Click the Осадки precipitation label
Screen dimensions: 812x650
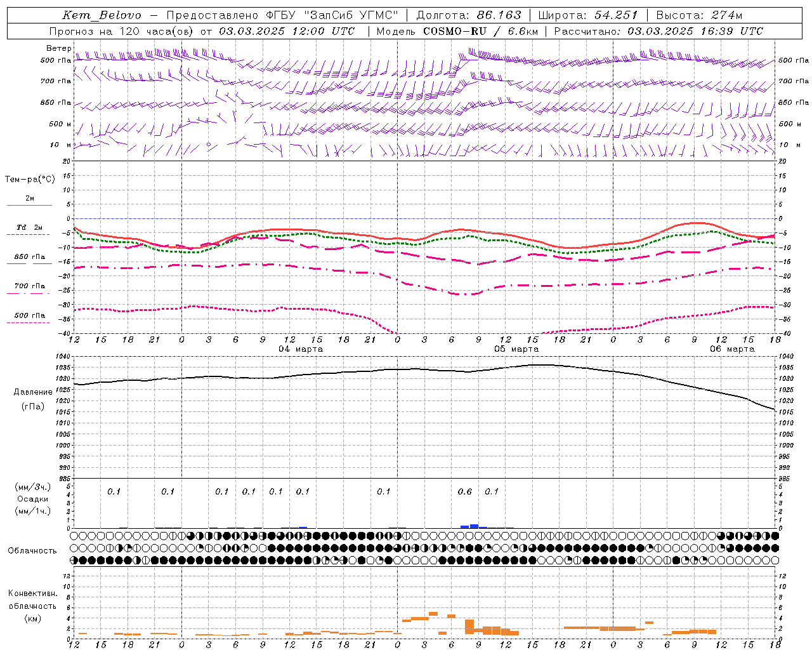pyautogui.click(x=32, y=499)
